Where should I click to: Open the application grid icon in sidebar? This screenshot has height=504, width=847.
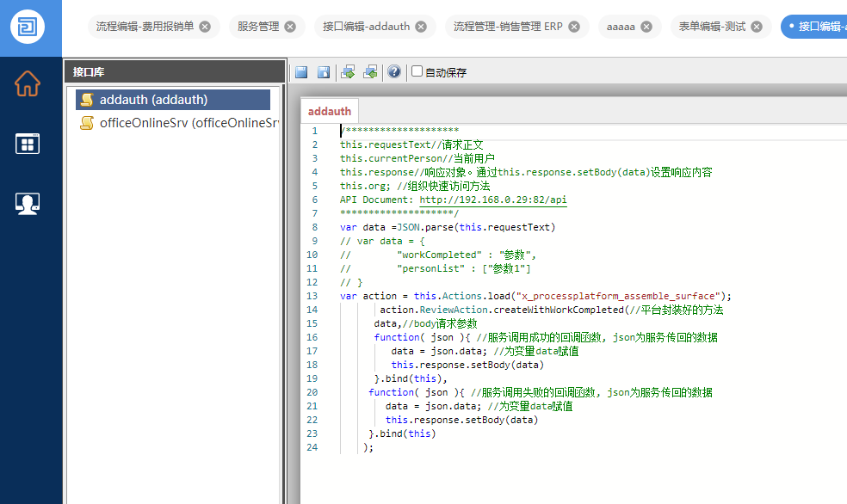coord(28,144)
